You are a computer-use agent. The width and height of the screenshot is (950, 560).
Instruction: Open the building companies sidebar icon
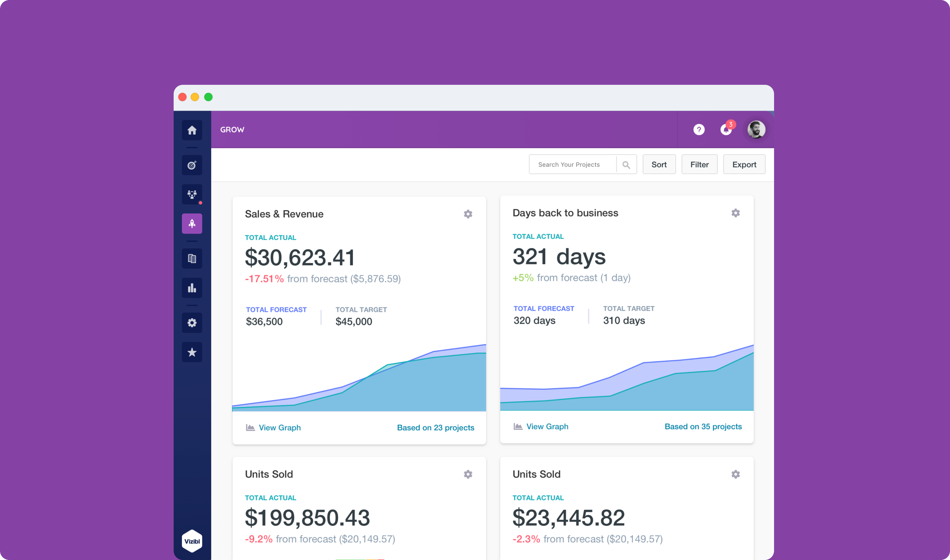[192, 259]
